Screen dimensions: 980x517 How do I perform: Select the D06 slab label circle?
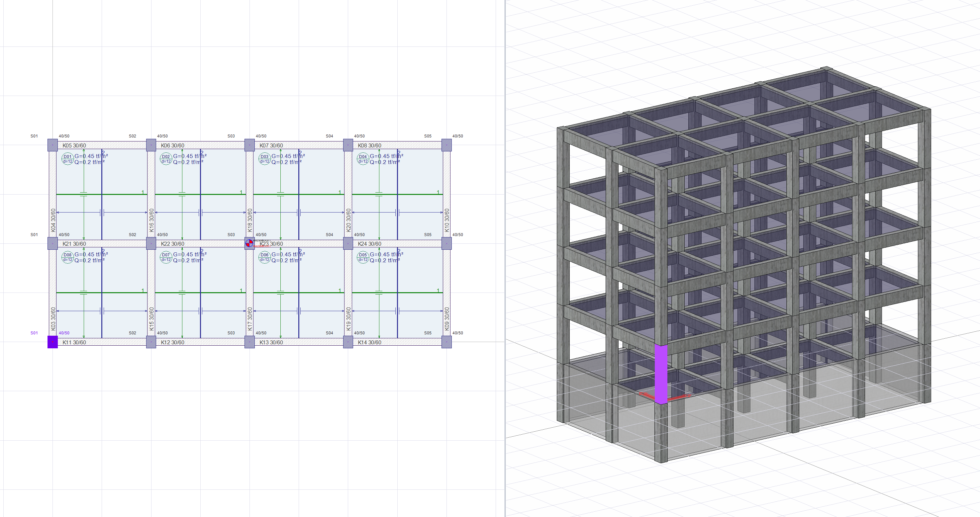point(264,257)
